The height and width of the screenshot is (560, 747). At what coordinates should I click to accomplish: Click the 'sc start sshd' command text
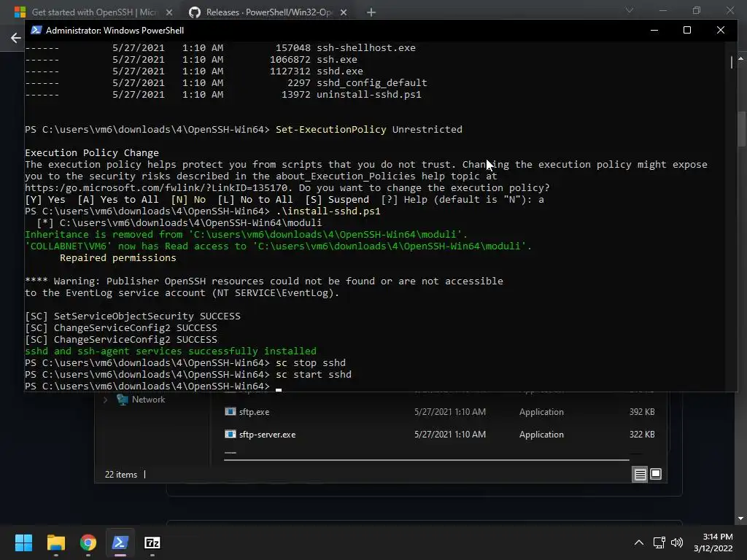[314, 374]
